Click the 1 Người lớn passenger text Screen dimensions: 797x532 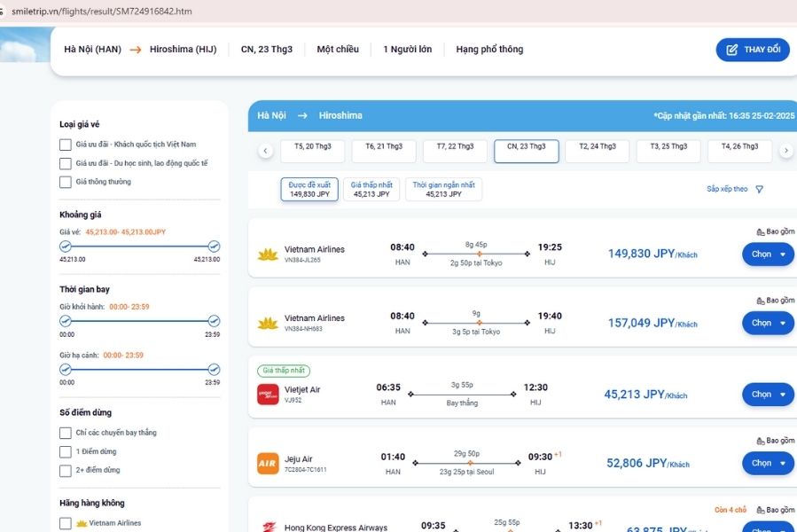tap(408, 50)
